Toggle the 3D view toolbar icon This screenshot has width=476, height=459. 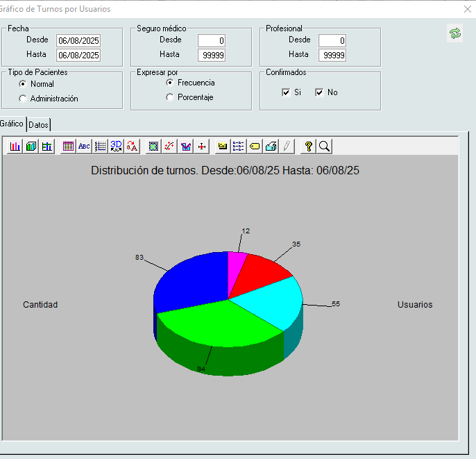pyautogui.click(x=116, y=146)
